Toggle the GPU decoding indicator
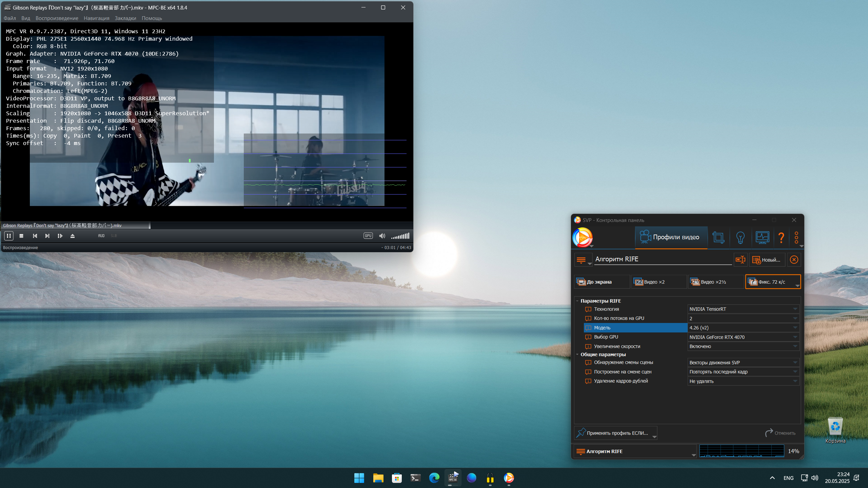This screenshot has width=868, height=488. [368, 236]
